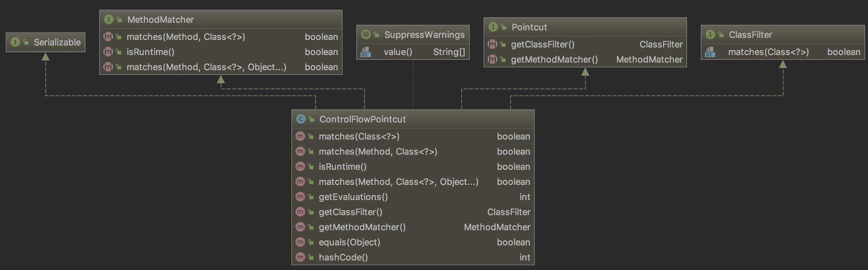Select getMethodMatcher() in ControlFlowPointcut
The height and width of the screenshot is (270, 868).
362,227
